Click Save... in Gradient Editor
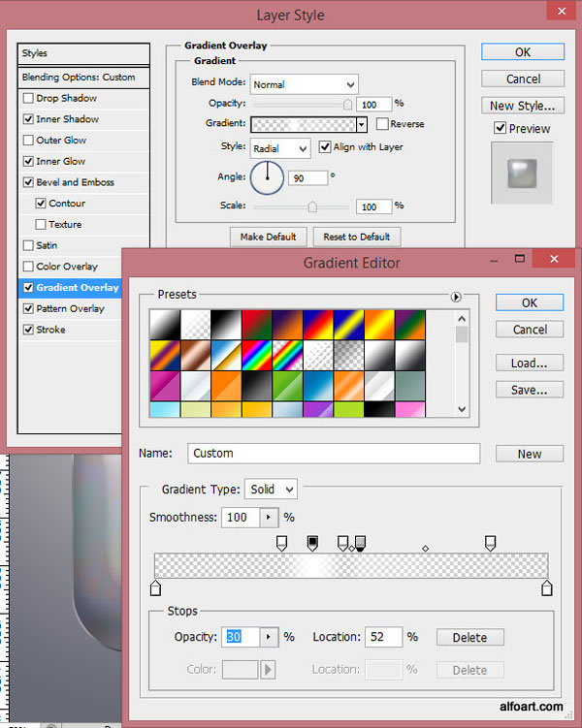 530,390
